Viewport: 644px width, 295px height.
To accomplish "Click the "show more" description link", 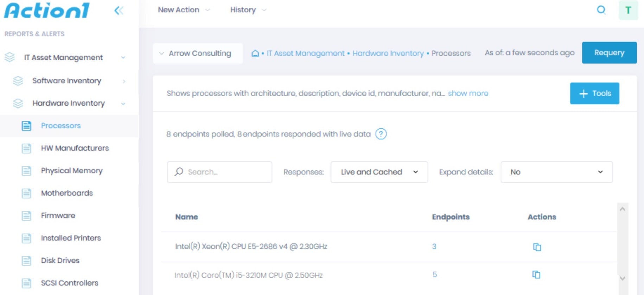I will 468,93.
